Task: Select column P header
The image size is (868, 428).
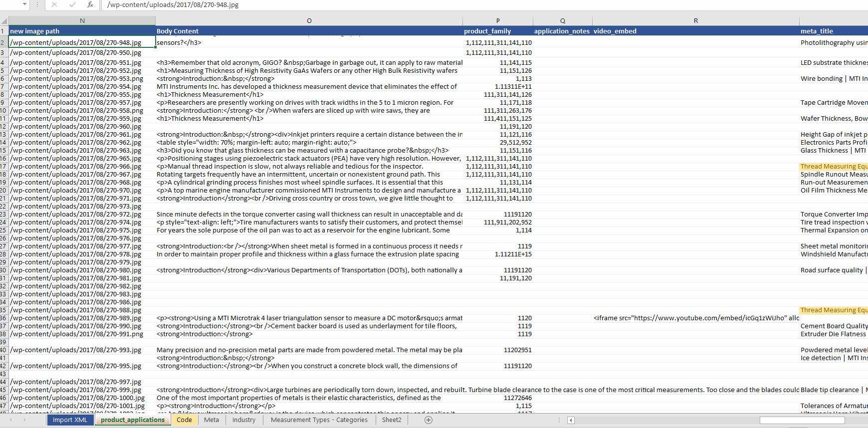Action: tap(497, 21)
